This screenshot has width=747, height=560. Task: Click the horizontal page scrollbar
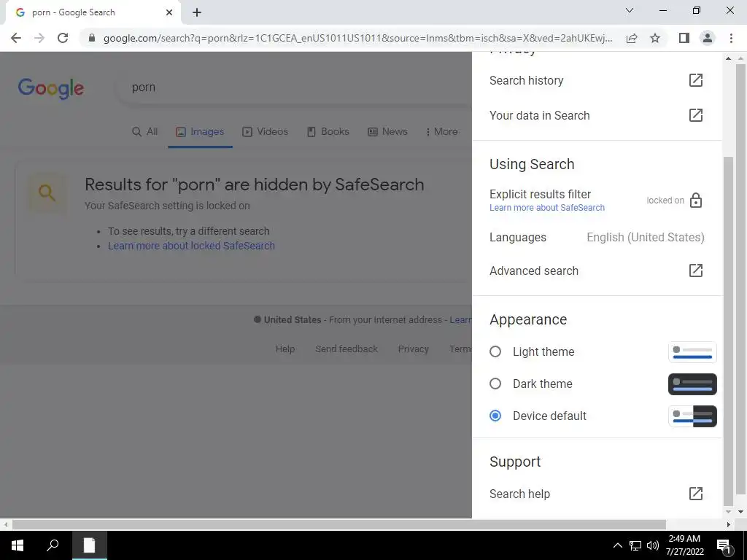point(339,524)
